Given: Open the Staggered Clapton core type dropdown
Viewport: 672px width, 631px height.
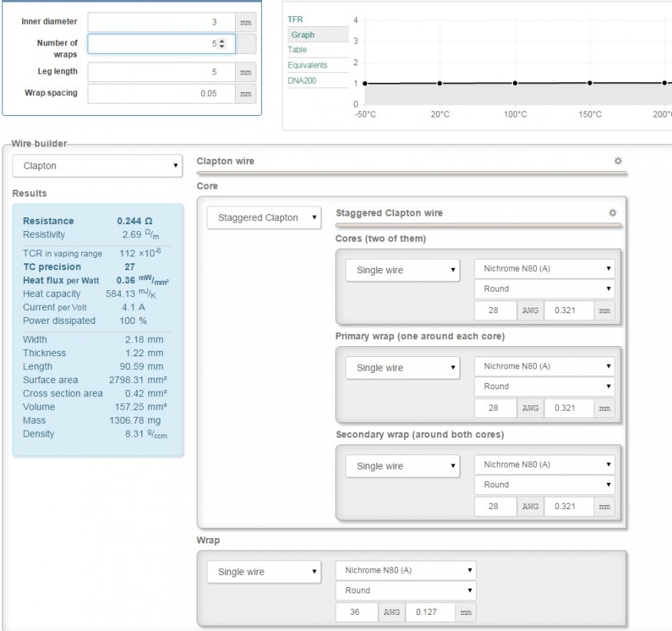Looking at the screenshot, I should tap(264, 217).
